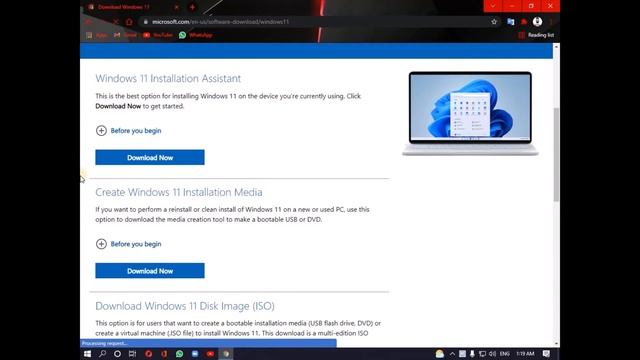Image resolution: width=640 pixels, height=360 pixels.
Task: Switch ENG input language
Action: point(505,354)
